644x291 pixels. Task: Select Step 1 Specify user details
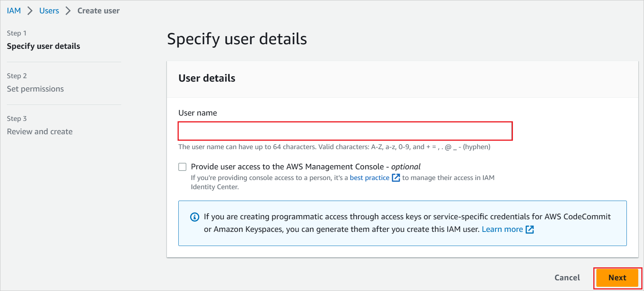coord(43,46)
